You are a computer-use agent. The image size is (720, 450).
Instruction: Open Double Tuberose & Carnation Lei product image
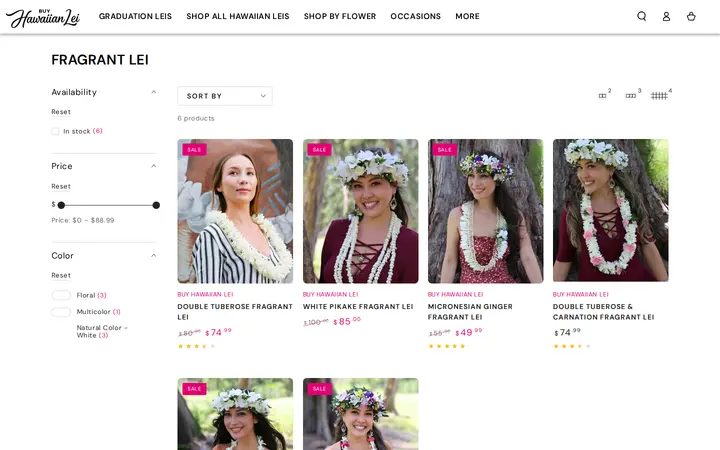click(611, 210)
